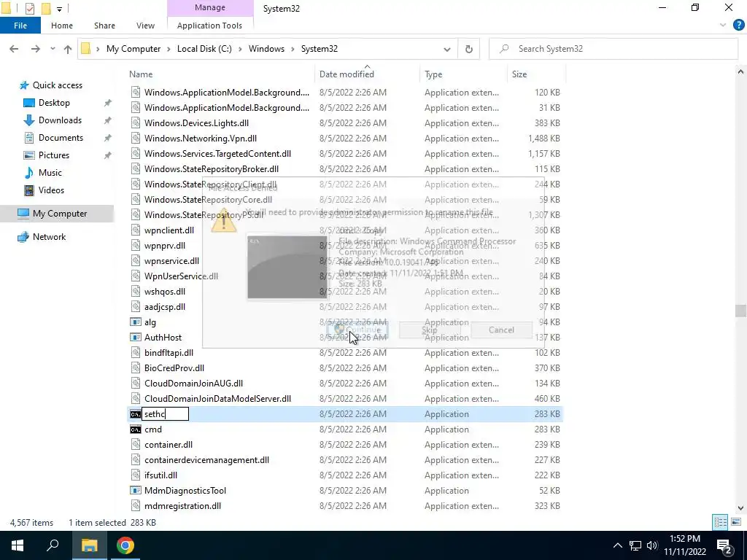Sort by the Date modified column
Screen dimensions: 747x560
click(347, 74)
